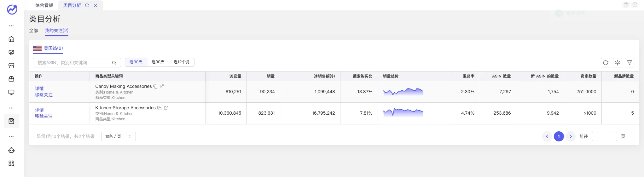Viewport: 644px width, 177px height.
Task: Open the filter funnel icon
Action: tap(629, 63)
